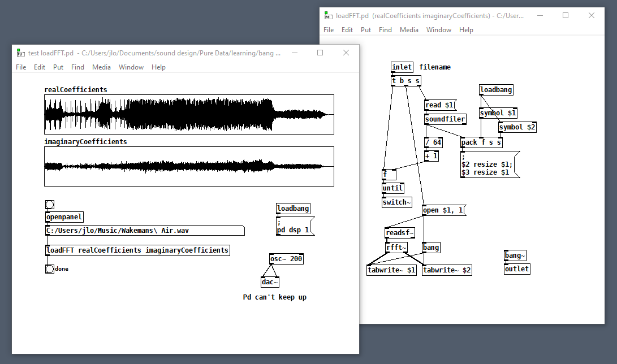
Task: Select the soundfiler object
Action: coord(445,119)
